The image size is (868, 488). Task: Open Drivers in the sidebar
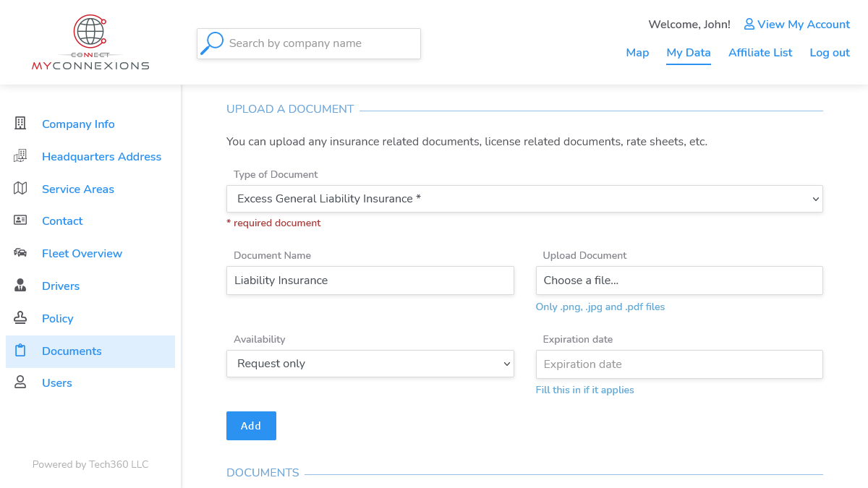point(61,286)
